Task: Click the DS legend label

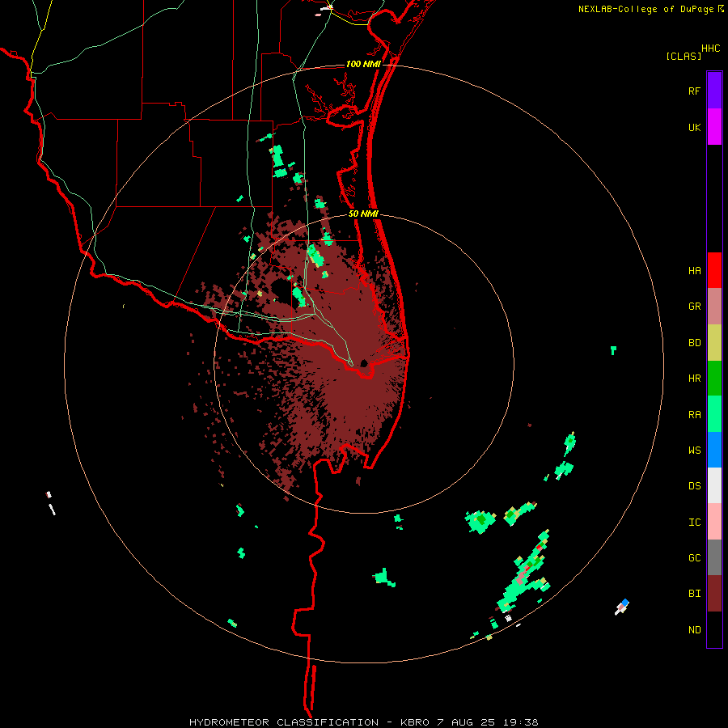Action: tap(694, 486)
